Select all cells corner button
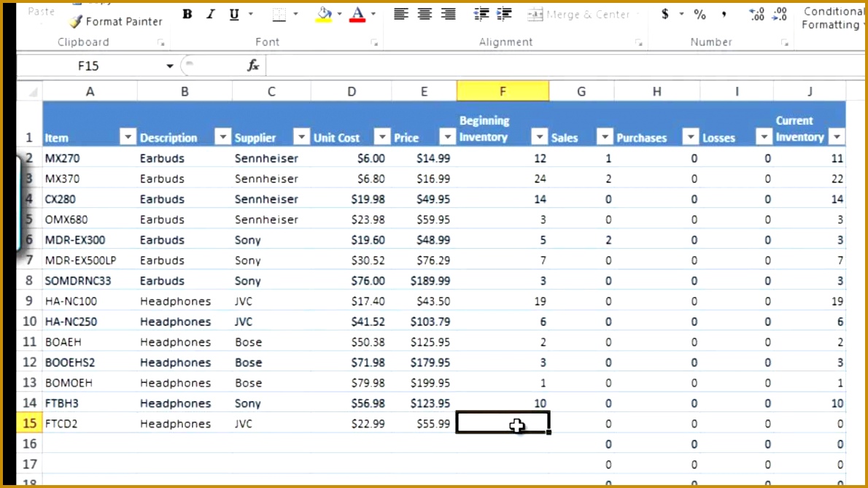Screen dimensions: 868x488 [29, 91]
